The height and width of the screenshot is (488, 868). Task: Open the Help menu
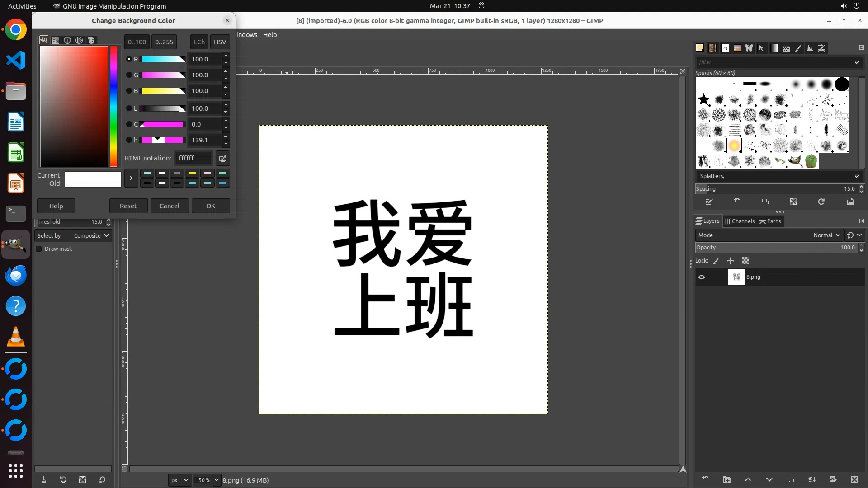tap(270, 35)
